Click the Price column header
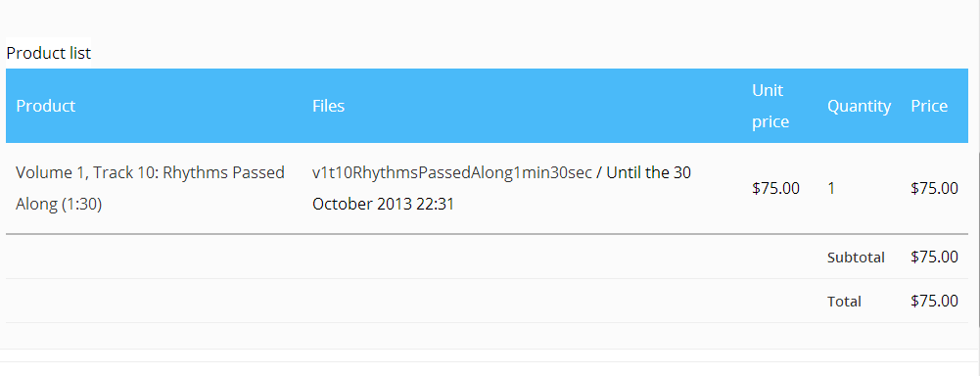Viewport: 980px width, 376px height. coord(929,106)
